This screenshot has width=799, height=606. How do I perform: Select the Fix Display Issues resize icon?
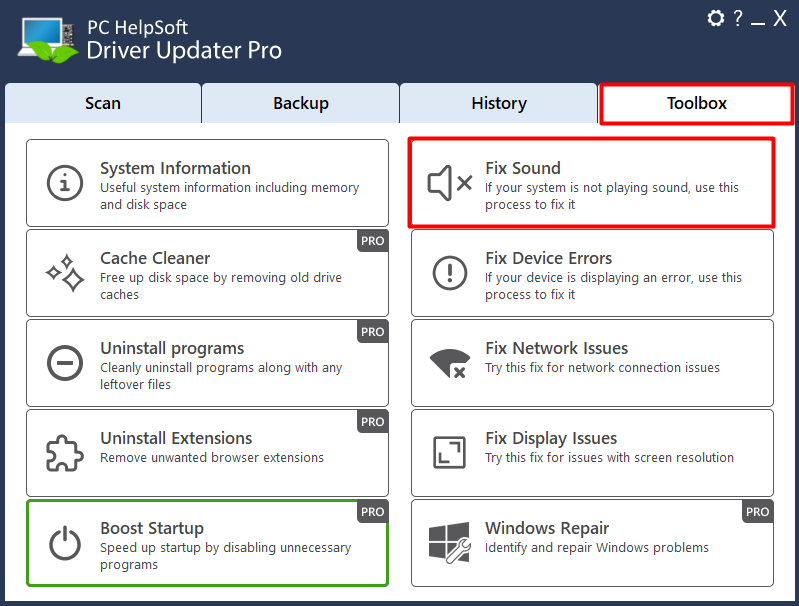click(x=449, y=453)
